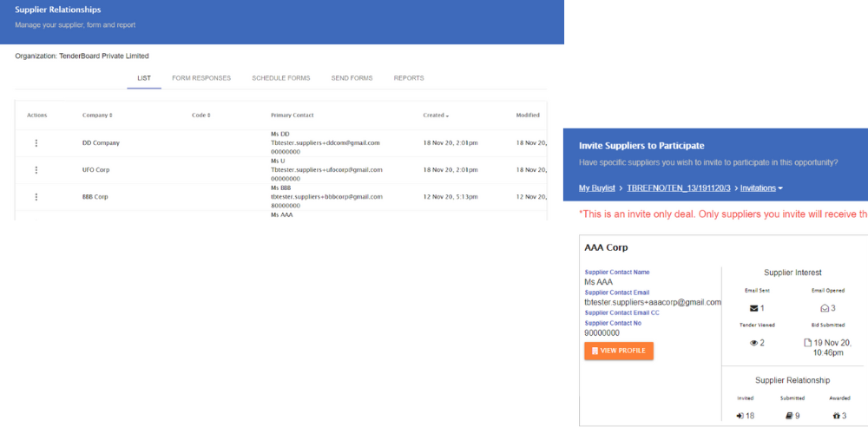Sort the list by Code column

pyautogui.click(x=201, y=115)
